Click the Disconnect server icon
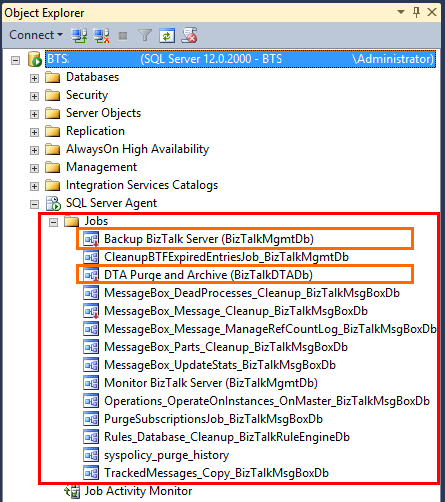445x502 pixels. [101, 35]
